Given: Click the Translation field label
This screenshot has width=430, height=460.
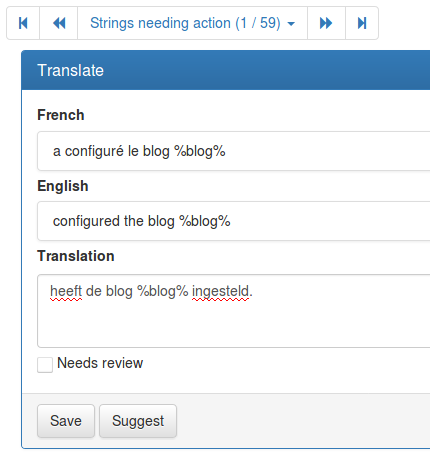Looking at the screenshot, I should pyautogui.click(x=76, y=256).
